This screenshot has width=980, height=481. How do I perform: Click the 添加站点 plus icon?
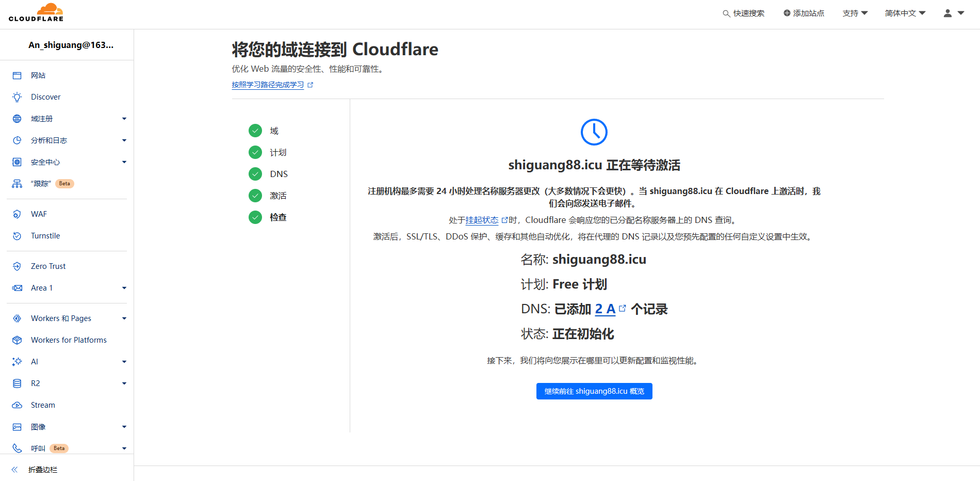point(787,13)
